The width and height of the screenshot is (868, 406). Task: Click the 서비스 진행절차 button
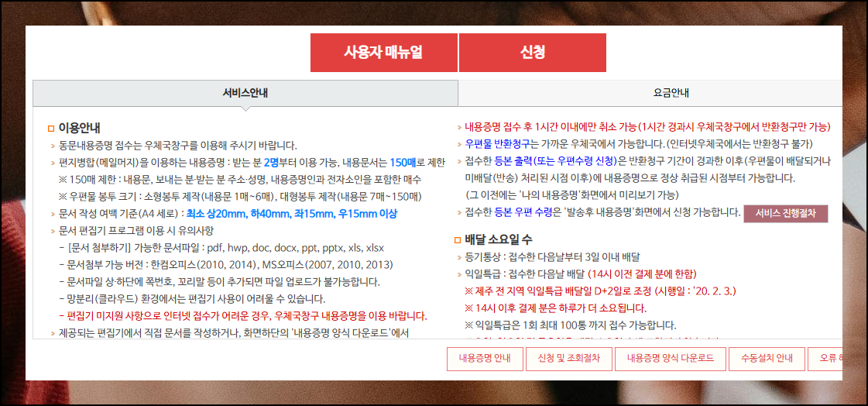(x=785, y=213)
